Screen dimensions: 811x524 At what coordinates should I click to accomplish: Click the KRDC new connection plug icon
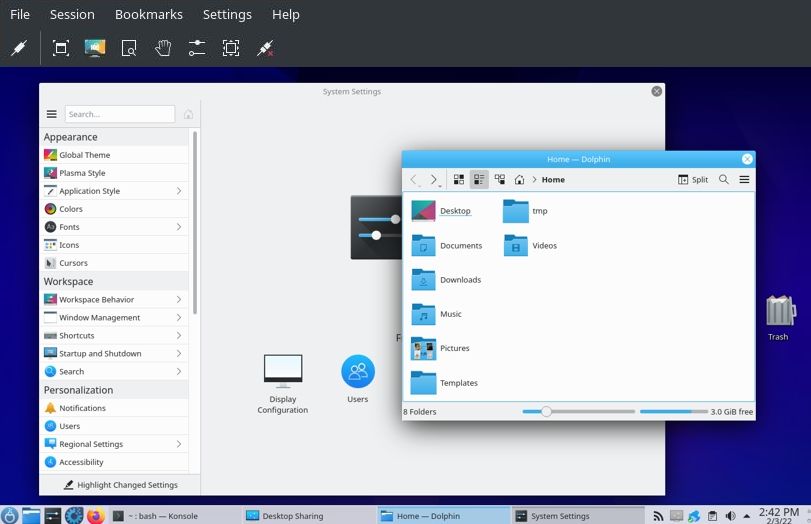point(18,48)
